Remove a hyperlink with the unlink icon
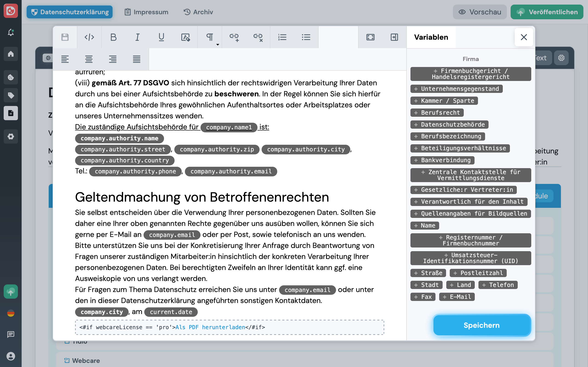Screen dimensions: 588x367 (258, 37)
